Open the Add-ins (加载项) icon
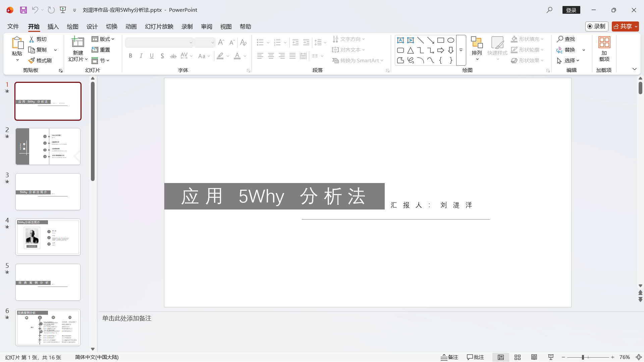The height and width of the screenshot is (362, 644). [x=604, y=43]
